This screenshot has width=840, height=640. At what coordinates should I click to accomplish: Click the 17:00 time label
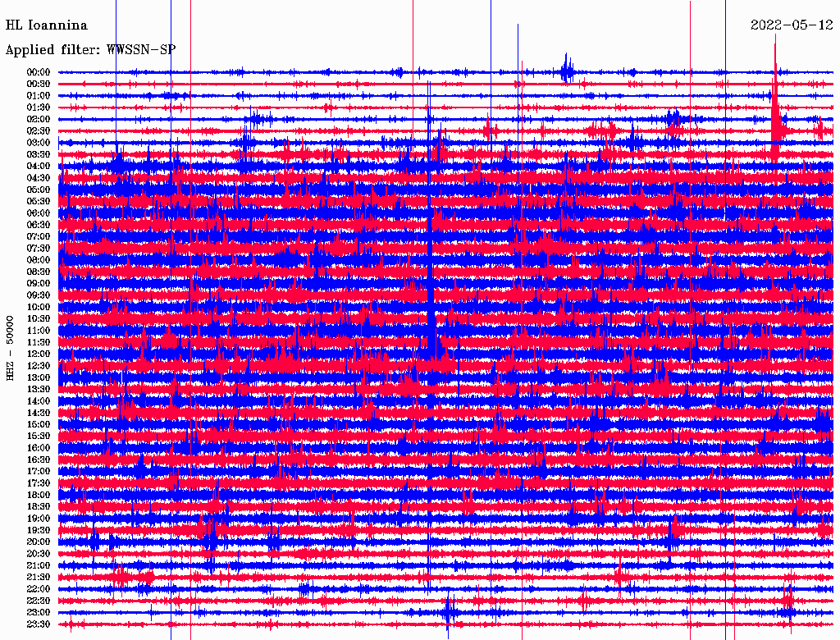(x=39, y=472)
